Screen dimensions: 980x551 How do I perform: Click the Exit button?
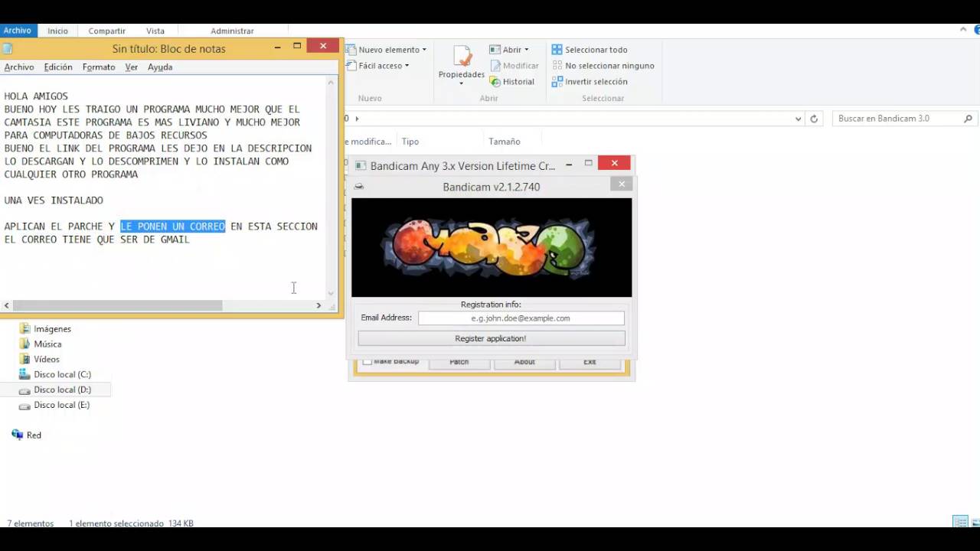tap(590, 362)
